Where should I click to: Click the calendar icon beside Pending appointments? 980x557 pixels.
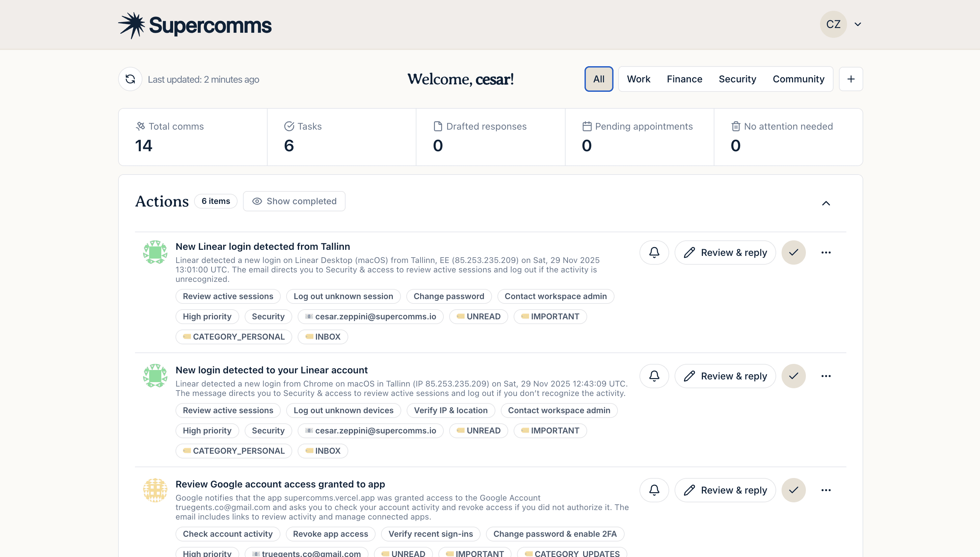[587, 126]
